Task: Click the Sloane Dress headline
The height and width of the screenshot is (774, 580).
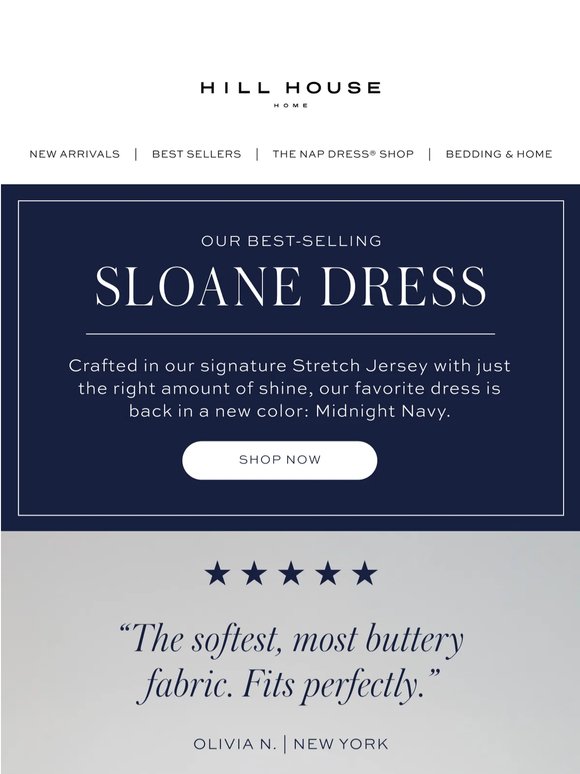Action: pyautogui.click(x=290, y=286)
